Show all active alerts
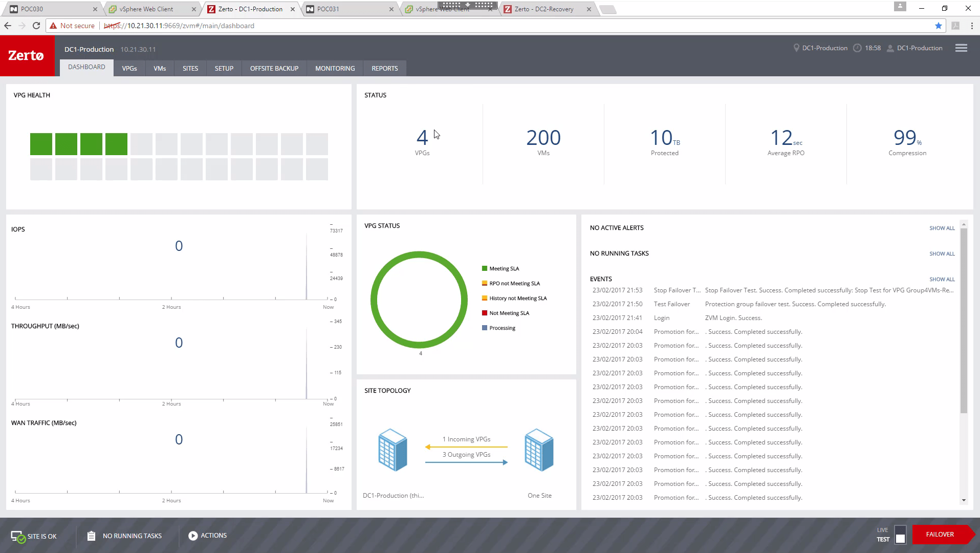 click(x=942, y=228)
